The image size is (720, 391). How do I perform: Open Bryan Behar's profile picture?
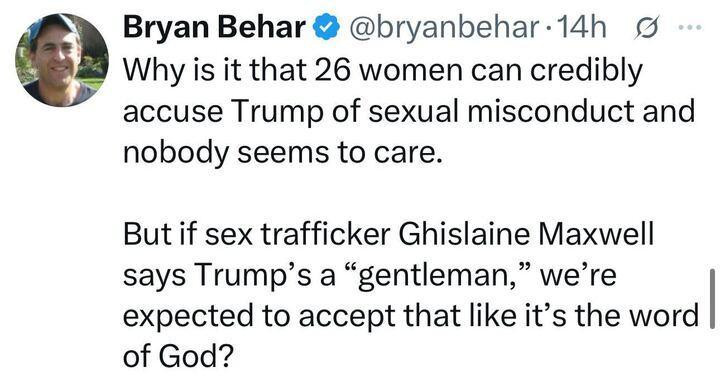pos(62,61)
